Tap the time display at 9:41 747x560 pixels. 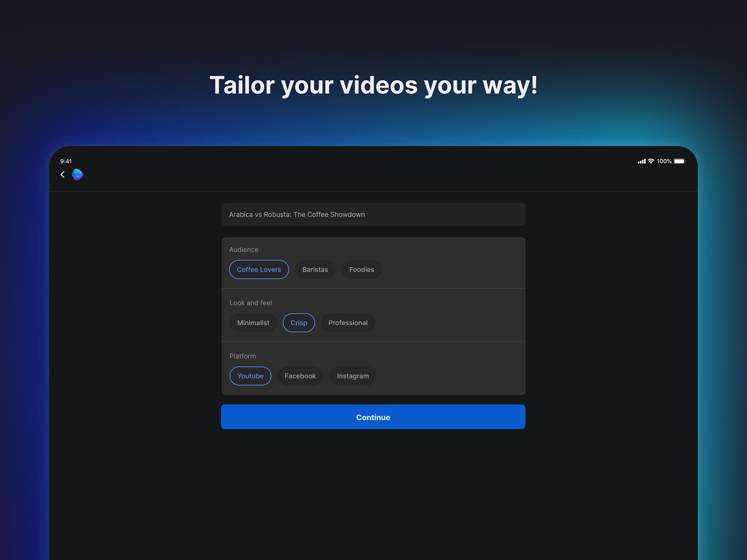point(66,161)
